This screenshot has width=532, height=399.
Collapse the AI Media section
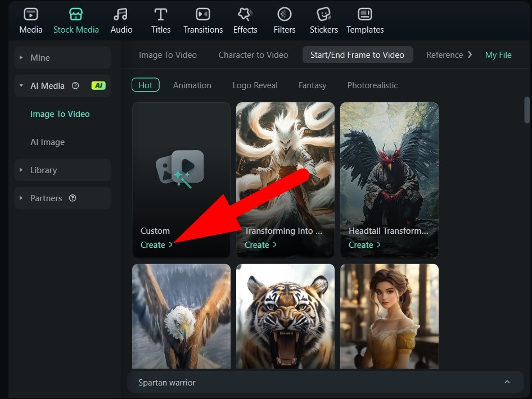tap(21, 86)
